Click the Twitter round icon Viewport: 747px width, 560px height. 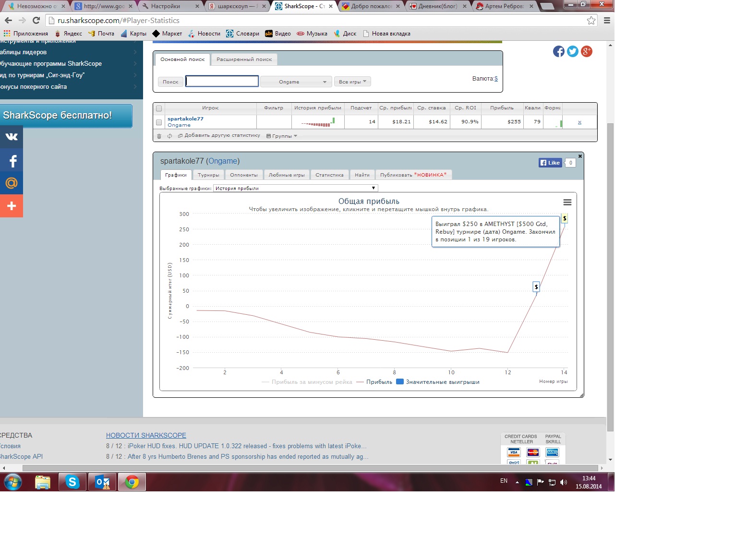[x=572, y=51]
